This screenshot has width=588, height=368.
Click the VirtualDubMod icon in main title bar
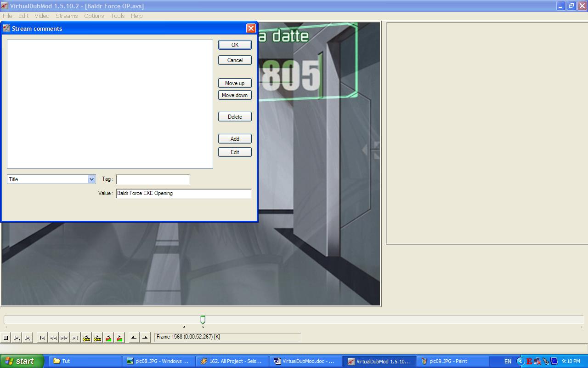pos(5,6)
